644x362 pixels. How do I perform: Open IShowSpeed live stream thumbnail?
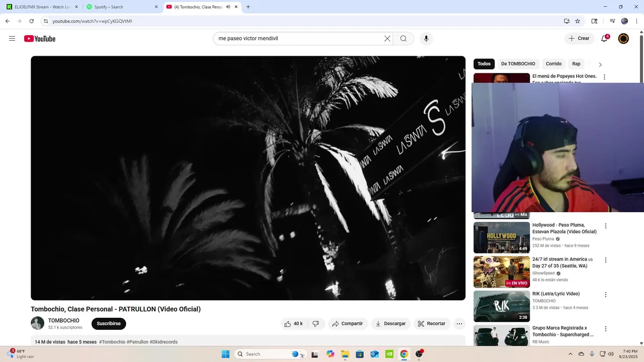(x=502, y=271)
